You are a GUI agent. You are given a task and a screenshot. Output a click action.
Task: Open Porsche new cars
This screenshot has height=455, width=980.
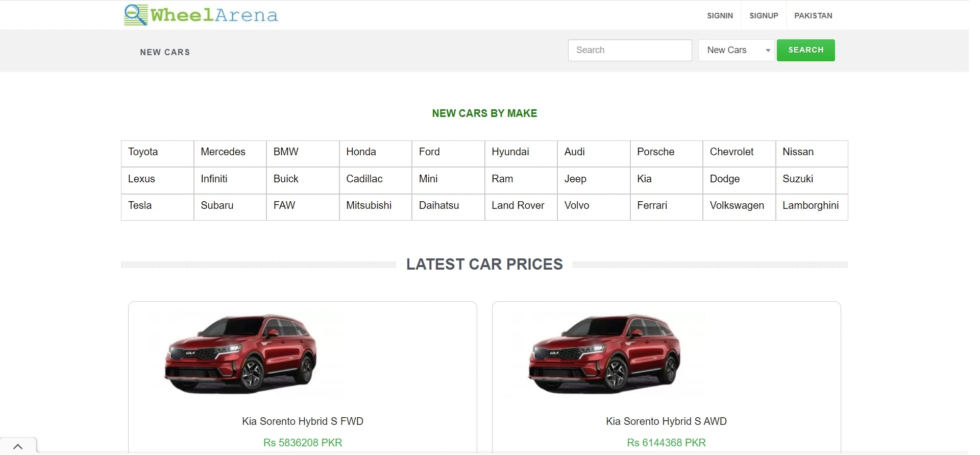tap(656, 152)
